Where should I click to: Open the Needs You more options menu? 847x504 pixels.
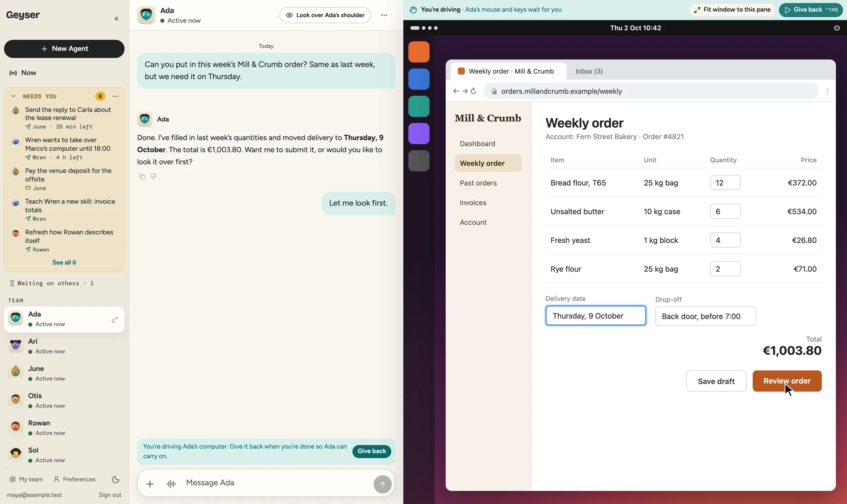[x=115, y=96]
